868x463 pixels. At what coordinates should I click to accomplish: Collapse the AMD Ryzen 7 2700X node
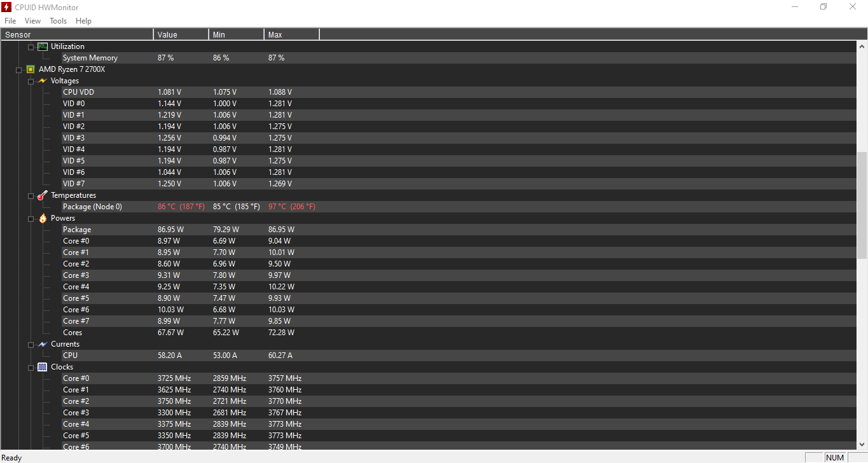(19, 70)
